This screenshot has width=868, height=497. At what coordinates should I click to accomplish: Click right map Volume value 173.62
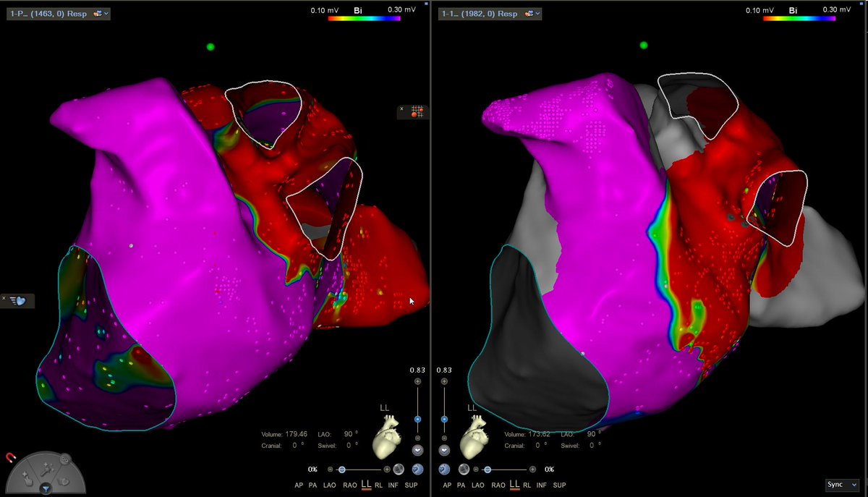pos(539,434)
